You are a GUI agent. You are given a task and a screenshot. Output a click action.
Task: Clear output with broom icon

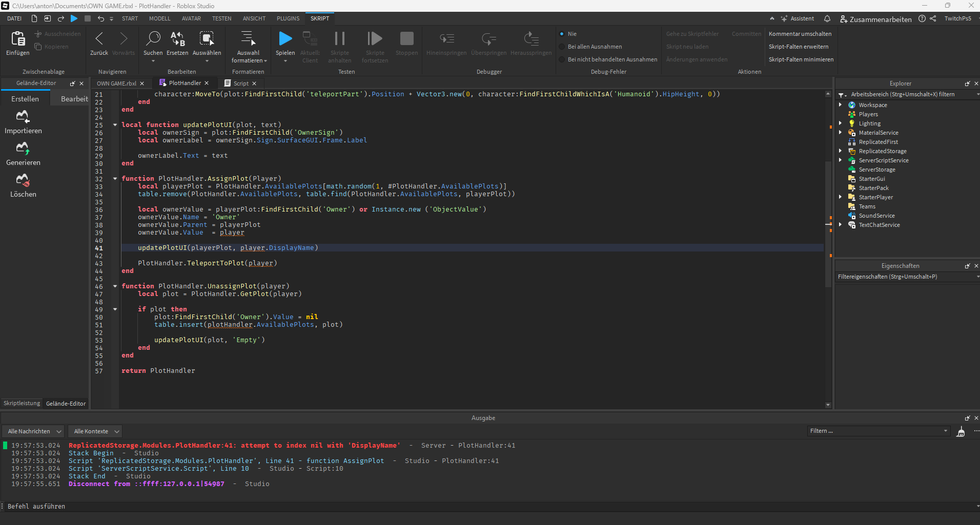coord(961,432)
